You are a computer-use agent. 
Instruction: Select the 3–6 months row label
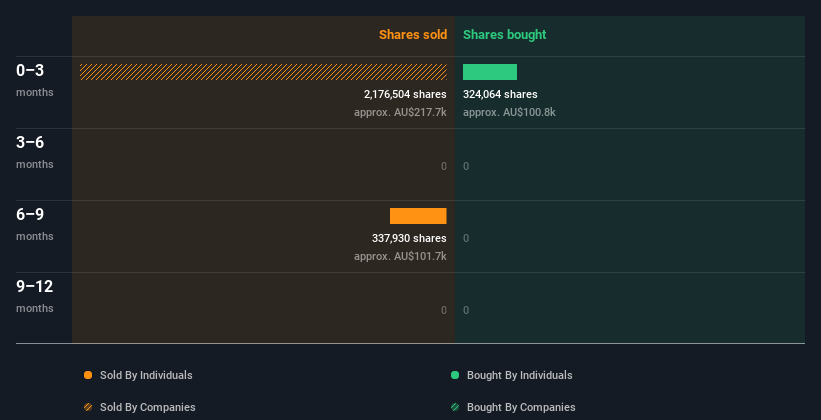(35, 151)
